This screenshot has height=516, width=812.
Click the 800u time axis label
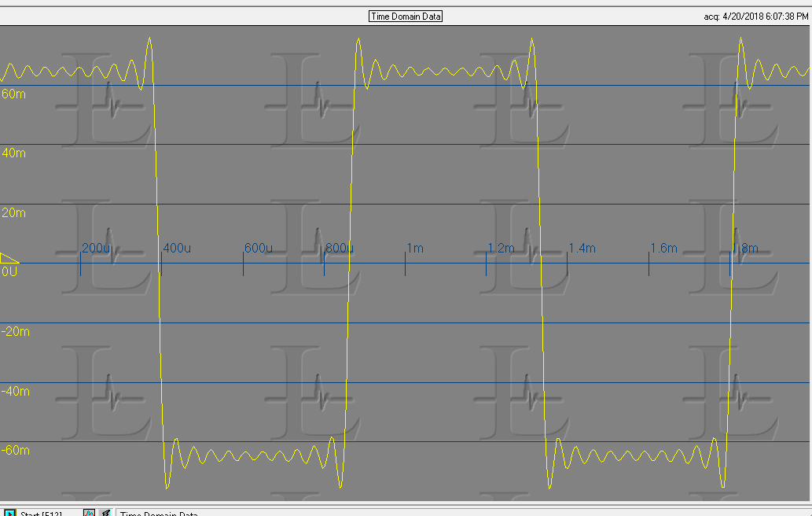(340, 248)
